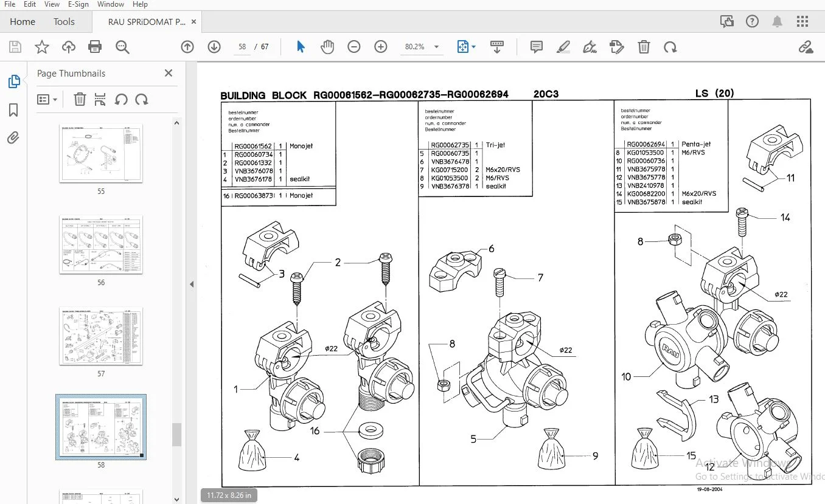
Task: Go to previous page arrow
Action: pos(187,47)
